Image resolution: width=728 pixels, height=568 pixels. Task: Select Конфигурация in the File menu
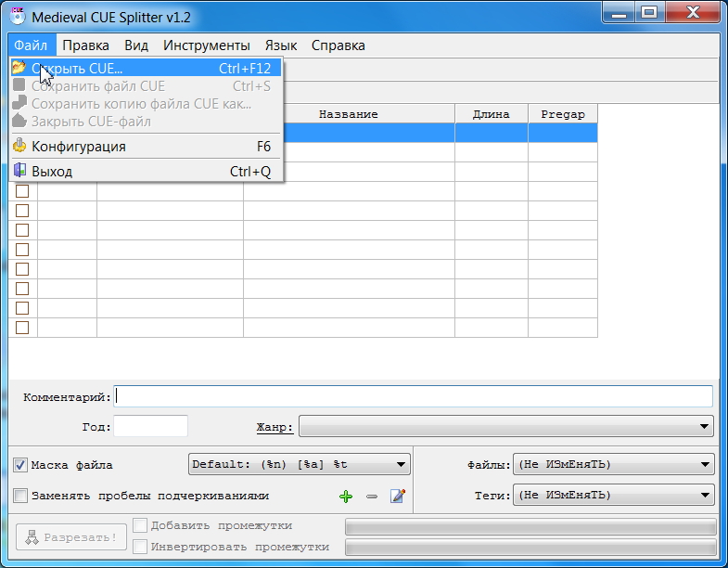pos(146,147)
